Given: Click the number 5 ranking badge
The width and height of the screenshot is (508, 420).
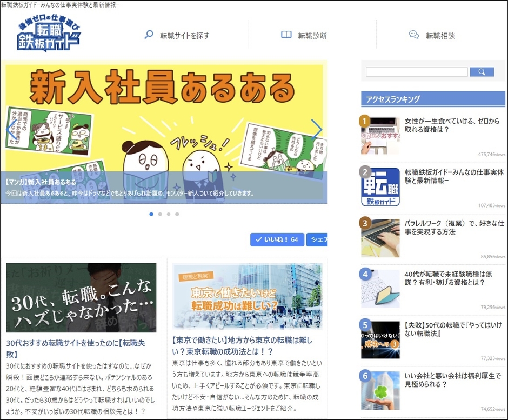Looking at the screenshot, I should point(365,325).
